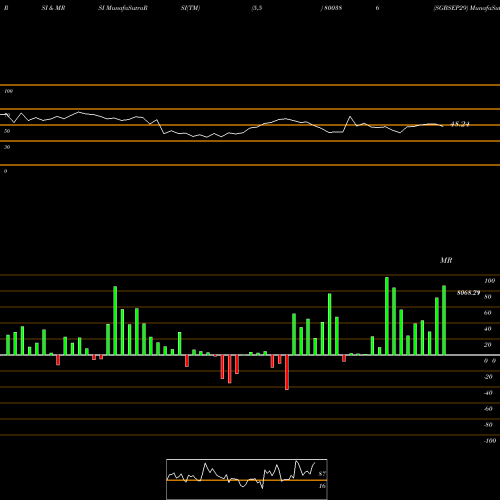
Task: Click the MR title above the histogram
Action: point(446,260)
